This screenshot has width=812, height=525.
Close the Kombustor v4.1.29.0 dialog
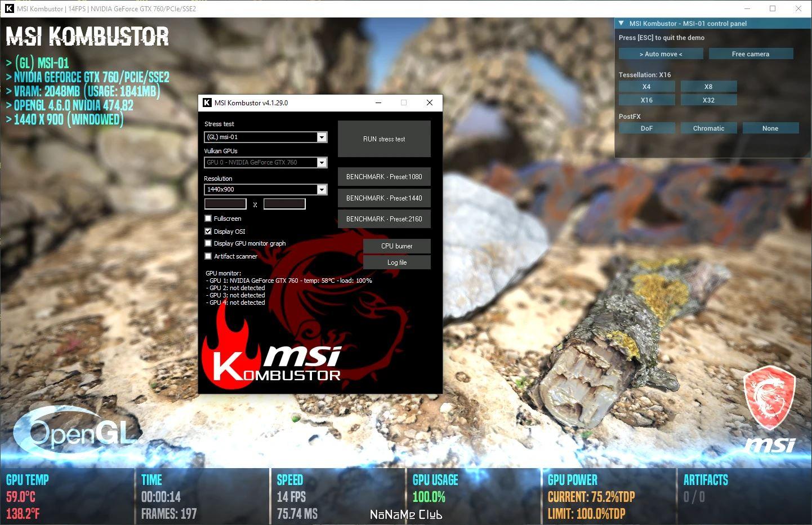click(x=430, y=103)
